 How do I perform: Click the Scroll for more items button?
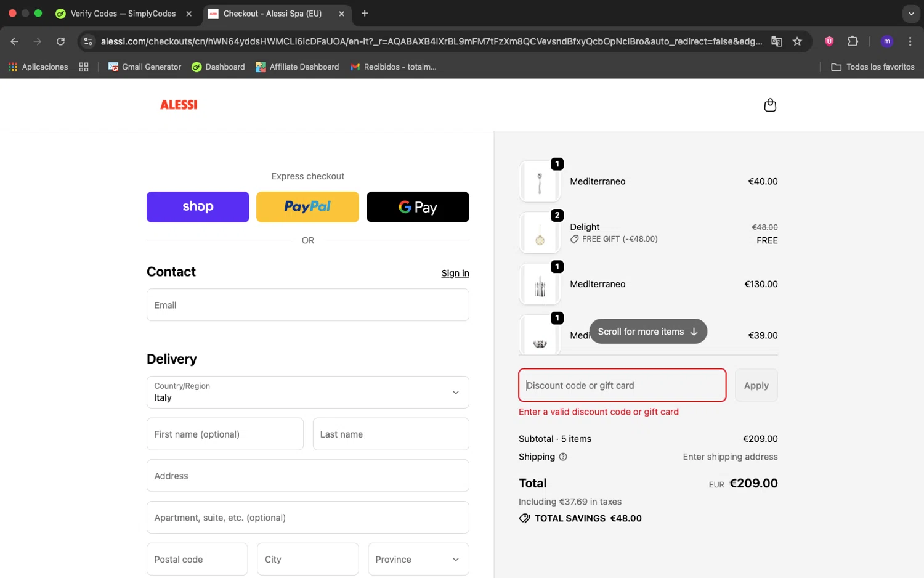647,332
